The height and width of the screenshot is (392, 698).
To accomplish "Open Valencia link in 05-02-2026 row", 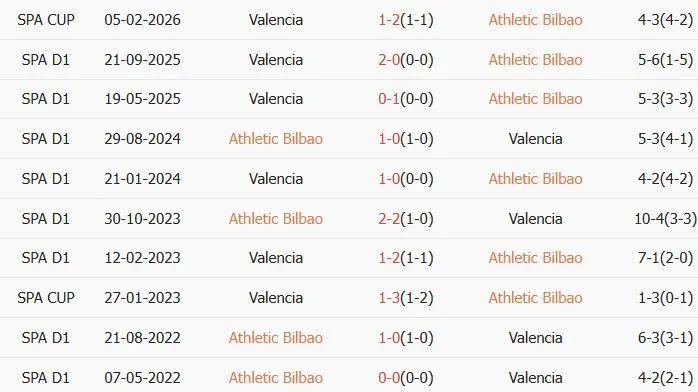I will pos(276,20).
